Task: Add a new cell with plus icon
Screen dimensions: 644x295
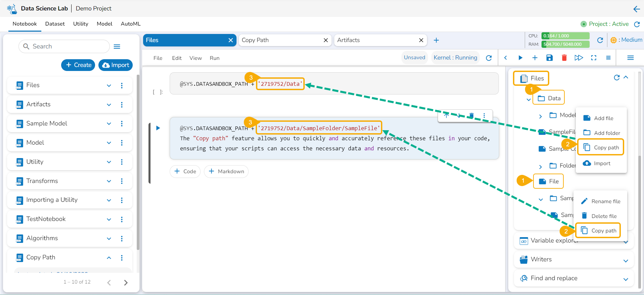Action: tap(535, 58)
